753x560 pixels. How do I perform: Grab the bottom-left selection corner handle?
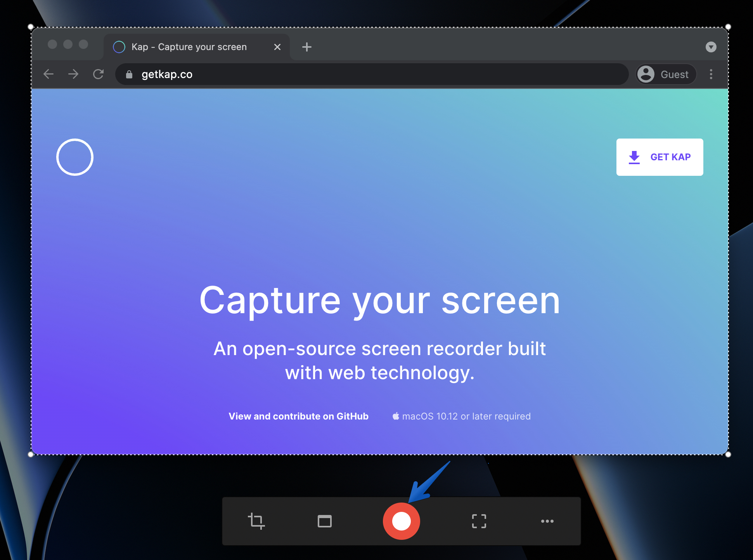(x=31, y=454)
